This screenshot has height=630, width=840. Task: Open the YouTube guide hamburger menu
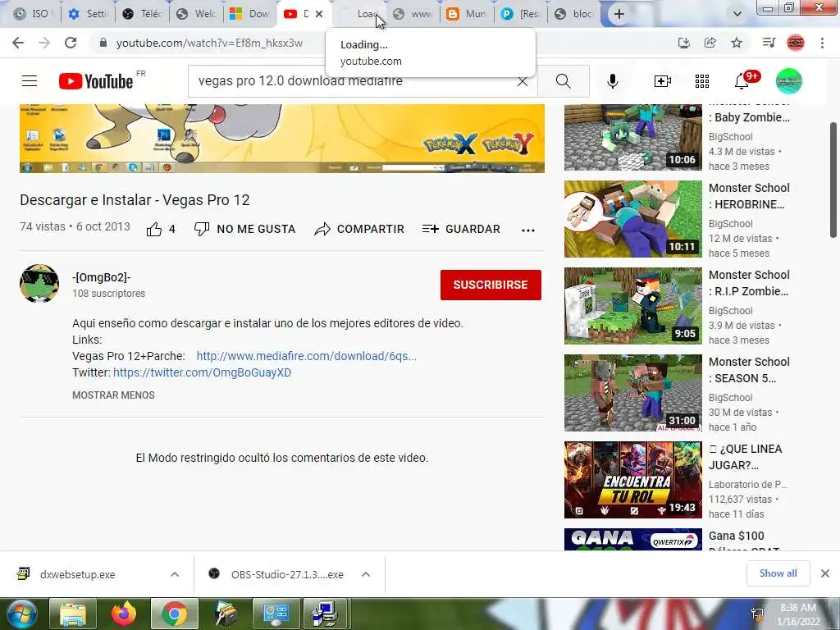(x=30, y=81)
